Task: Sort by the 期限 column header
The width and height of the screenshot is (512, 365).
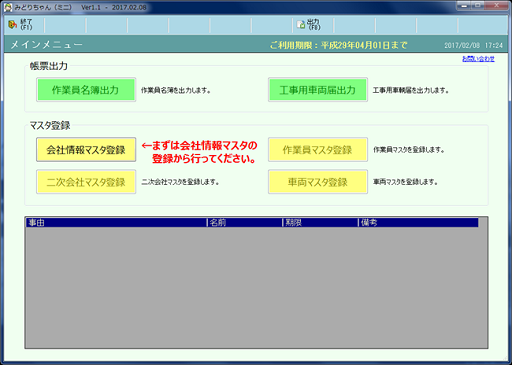Action: (x=321, y=222)
